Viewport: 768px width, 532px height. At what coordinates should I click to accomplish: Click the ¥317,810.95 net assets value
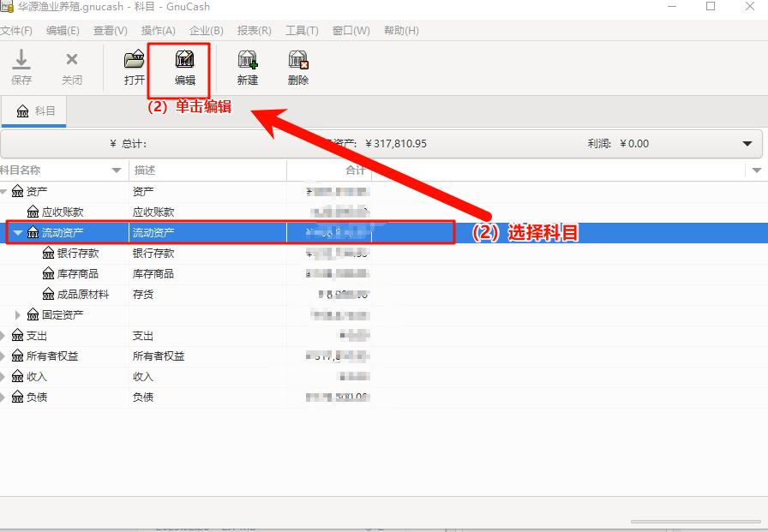tap(396, 144)
